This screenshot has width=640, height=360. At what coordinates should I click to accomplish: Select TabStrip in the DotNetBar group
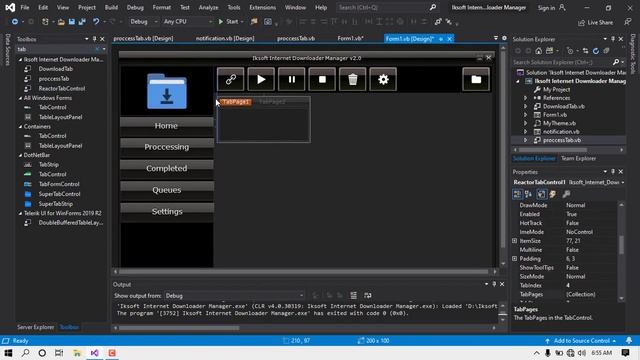pyautogui.click(x=49, y=164)
